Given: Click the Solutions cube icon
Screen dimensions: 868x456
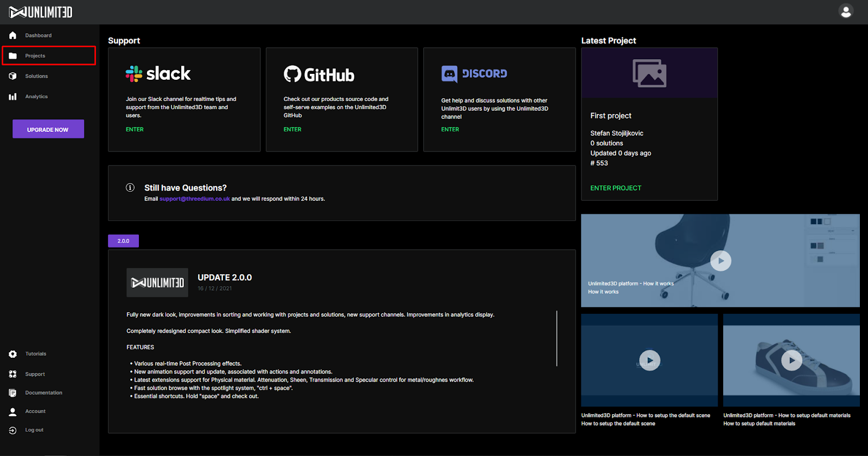Looking at the screenshot, I should 12,76.
